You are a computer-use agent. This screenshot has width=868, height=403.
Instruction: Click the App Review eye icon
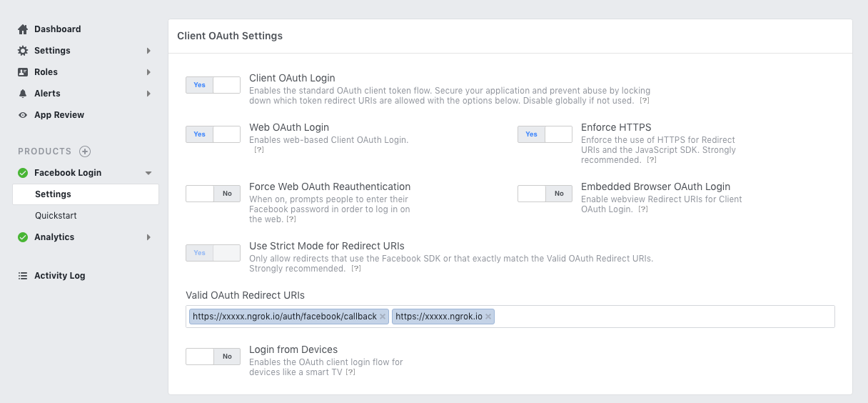[23, 115]
